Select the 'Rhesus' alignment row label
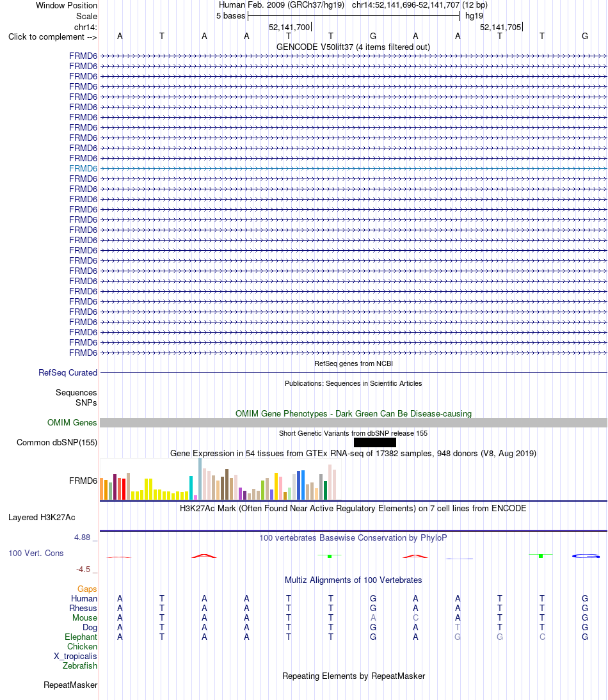 pos(83,609)
